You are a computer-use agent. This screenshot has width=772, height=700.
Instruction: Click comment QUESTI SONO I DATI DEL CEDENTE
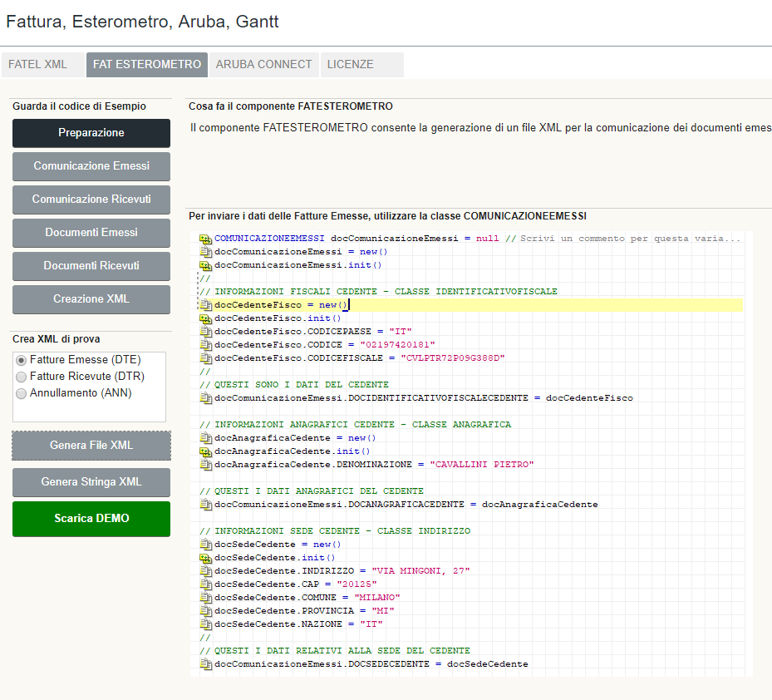point(294,385)
